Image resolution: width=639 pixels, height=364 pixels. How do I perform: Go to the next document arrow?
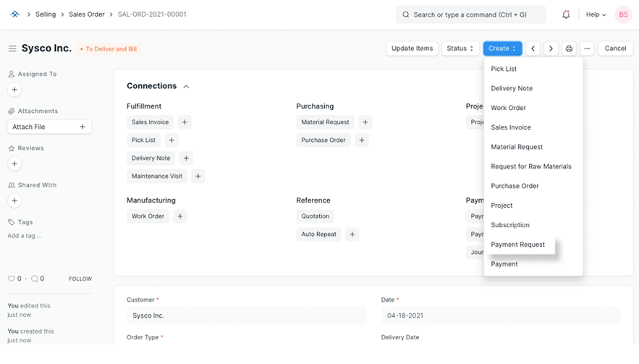click(x=551, y=48)
